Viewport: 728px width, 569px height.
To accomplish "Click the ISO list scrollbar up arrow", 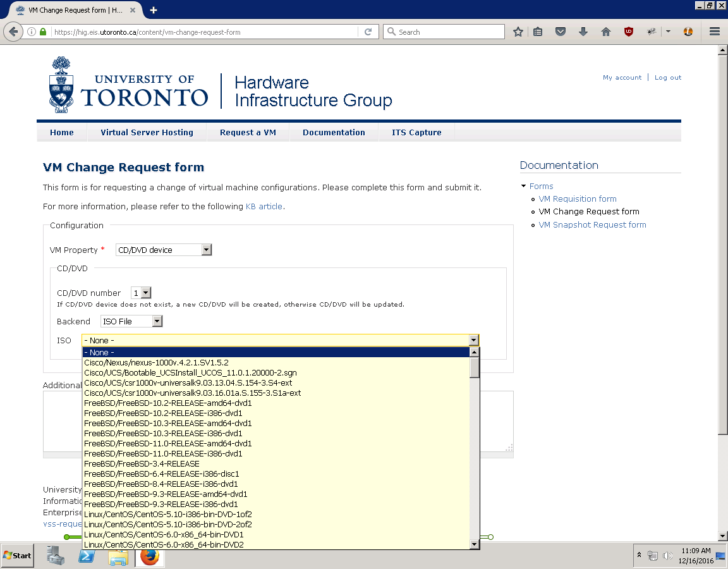I will point(474,352).
